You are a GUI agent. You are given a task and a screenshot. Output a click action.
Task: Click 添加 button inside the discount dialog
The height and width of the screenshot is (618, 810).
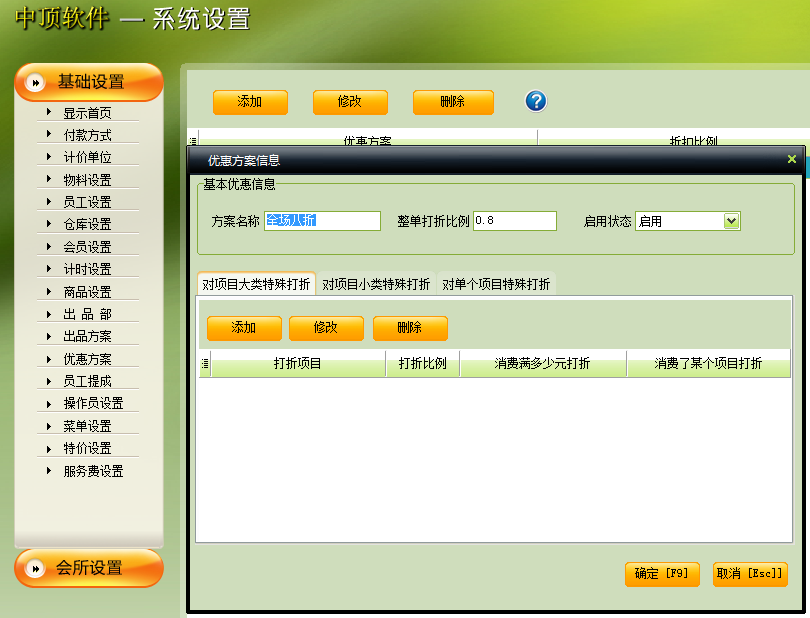click(244, 328)
